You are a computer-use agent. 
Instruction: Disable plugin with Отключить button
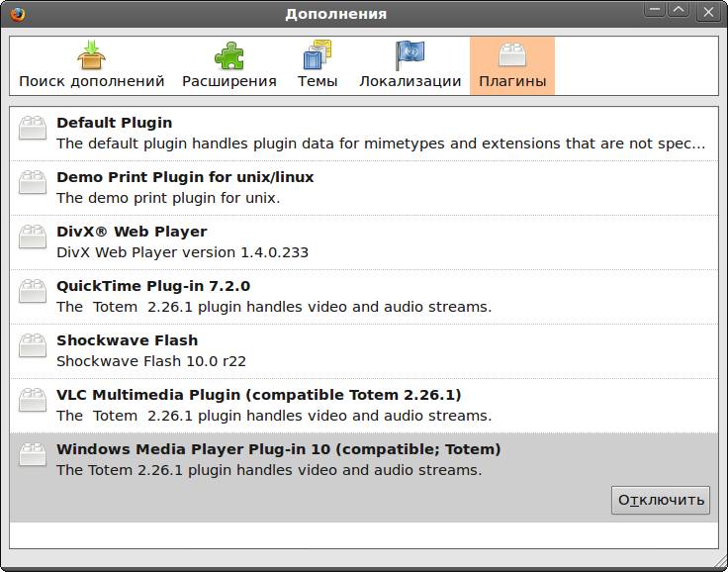click(661, 500)
